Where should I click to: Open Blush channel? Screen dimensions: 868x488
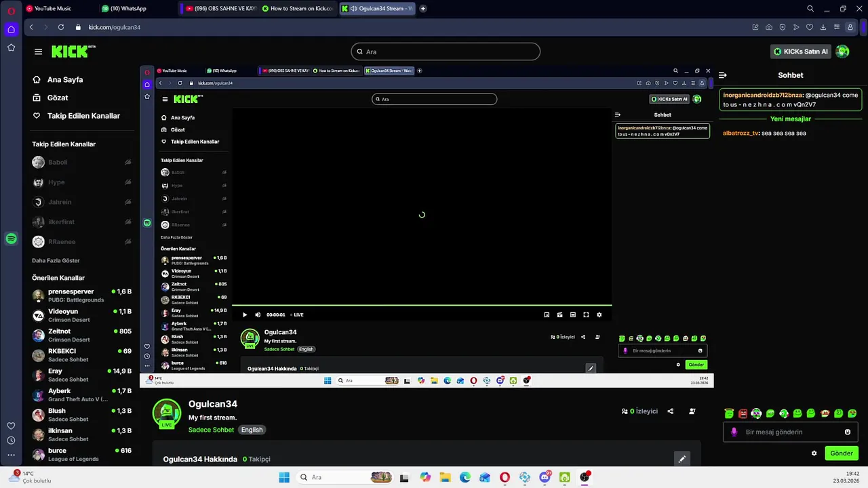click(82, 415)
